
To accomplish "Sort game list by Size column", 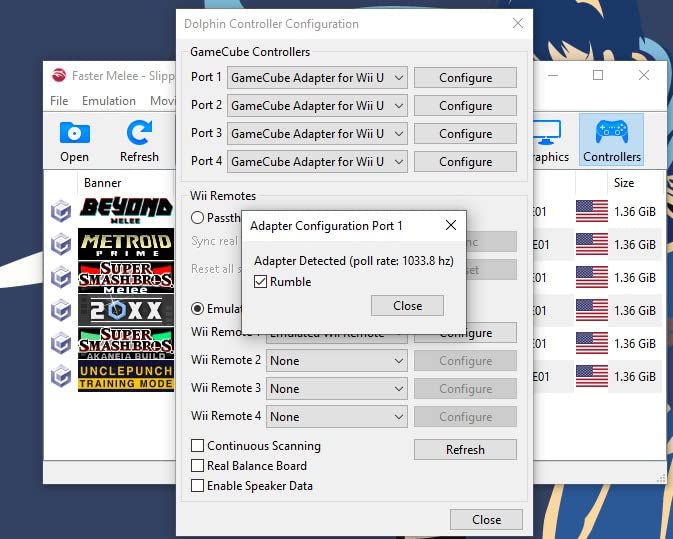I will (x=624, y=183).
